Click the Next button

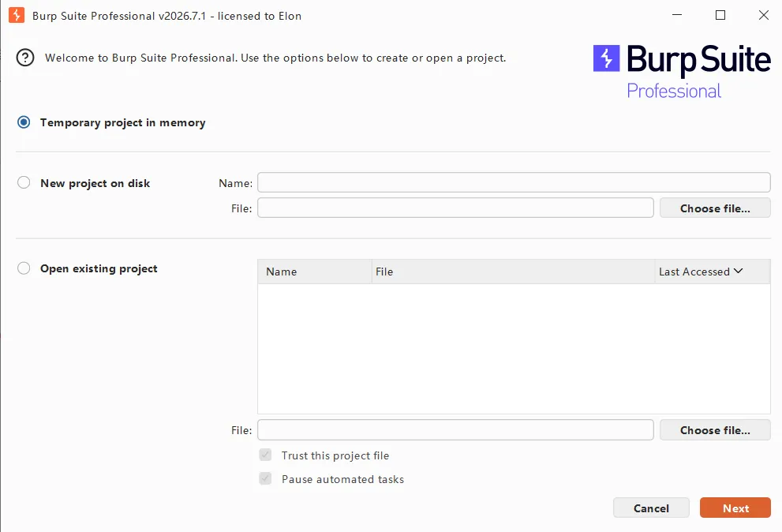click(x=735, y=508)
